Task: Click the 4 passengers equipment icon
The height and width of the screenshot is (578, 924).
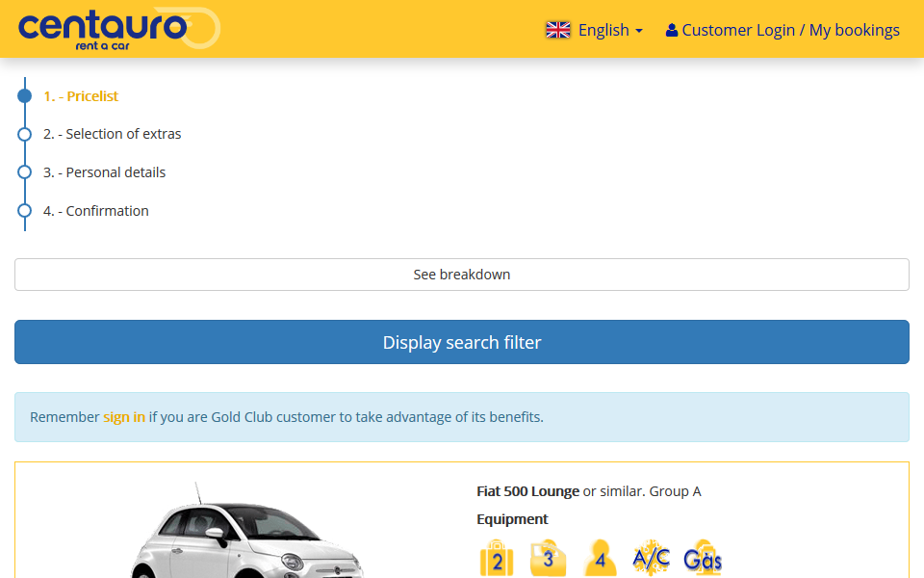Action: tap(600, 558)
